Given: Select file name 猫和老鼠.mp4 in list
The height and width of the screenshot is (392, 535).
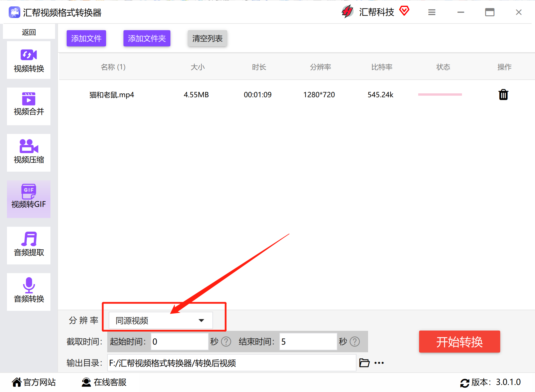Looking at the screenshot, I should (x=112, y=95).
